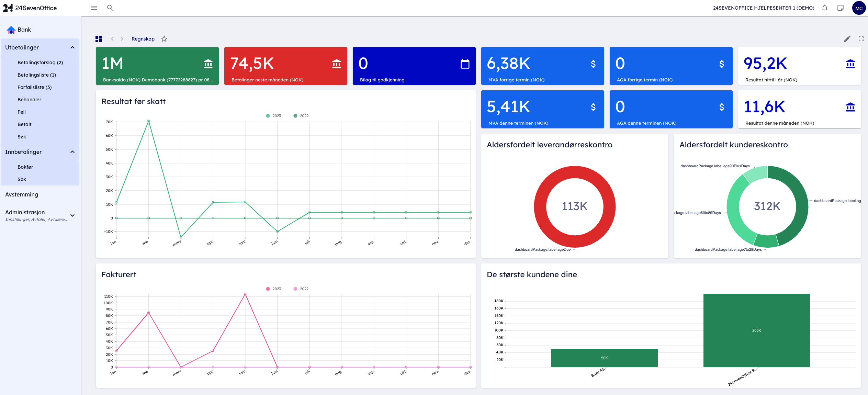The height and width of the screenshot is (395, 868).
Task: Click the dashboard grid icon
Action: [x=99, y=39]
